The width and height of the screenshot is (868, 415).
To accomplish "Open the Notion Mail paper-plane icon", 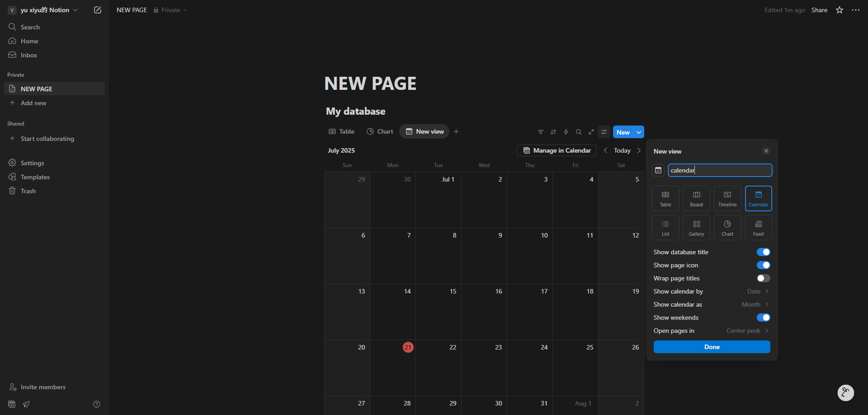I will (x=26, y=404).
